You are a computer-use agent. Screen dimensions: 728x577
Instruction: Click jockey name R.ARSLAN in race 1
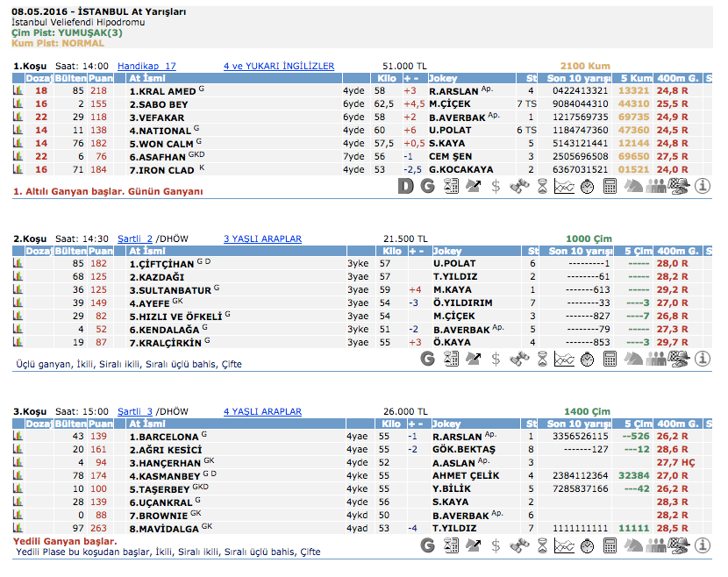453,90
